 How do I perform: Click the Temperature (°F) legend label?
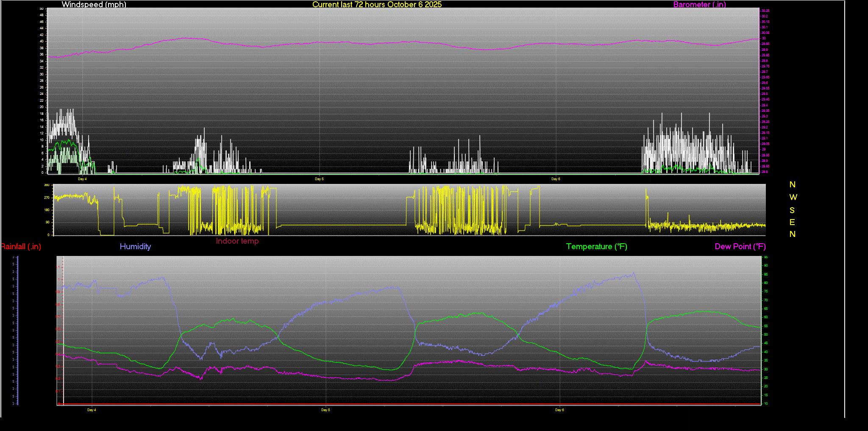(596, 247)
